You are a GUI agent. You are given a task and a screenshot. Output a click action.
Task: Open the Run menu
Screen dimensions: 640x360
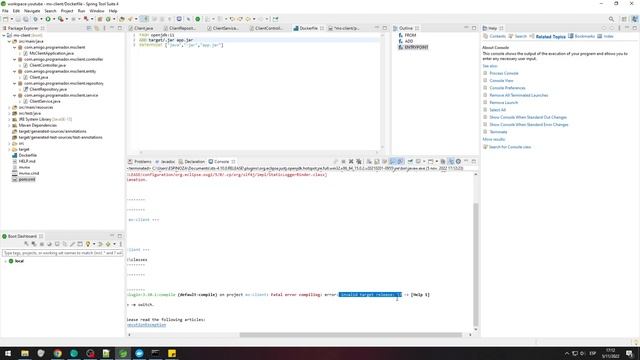81,11
